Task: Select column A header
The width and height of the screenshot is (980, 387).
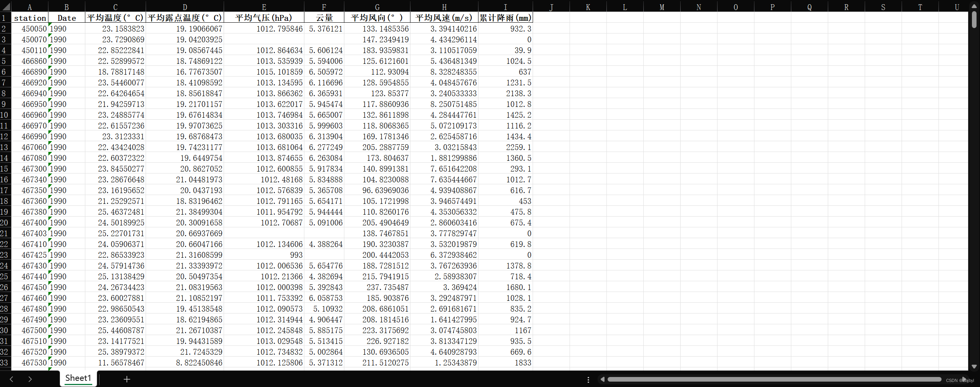Action: [30, 7]
